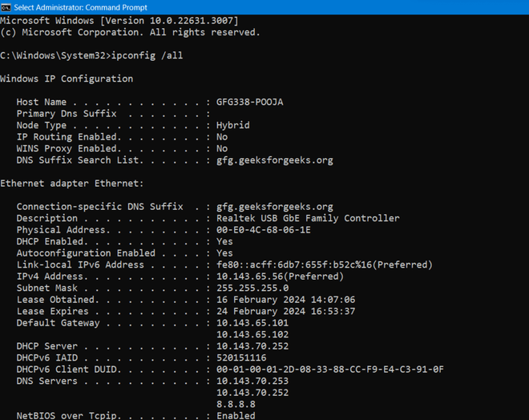The image size is (529, 420).
Task: Click the DHCPv6 IAID value 520151116
Action: tap(241, 358)
